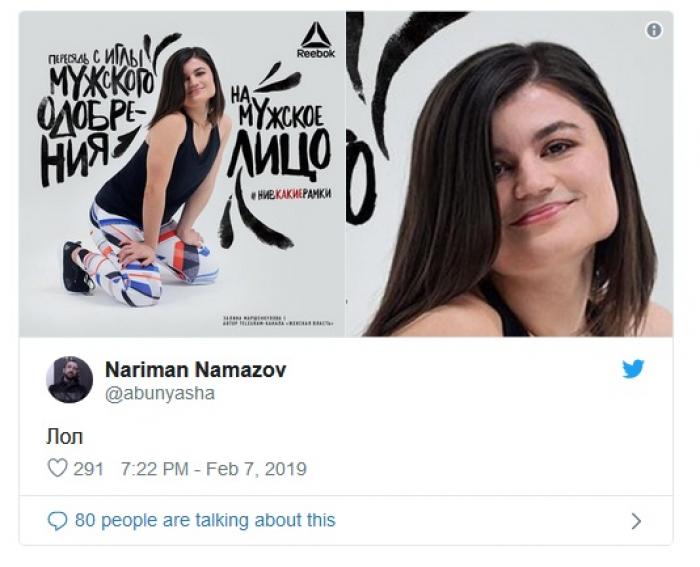Open the Nariman Namazov display name
This screenshot has height=567, width=700.
click(196, 370)
